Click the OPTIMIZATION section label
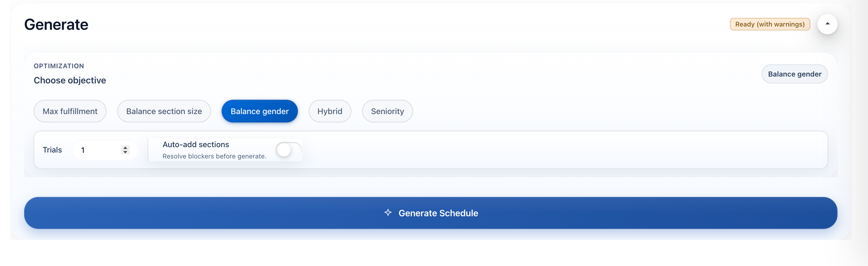868x266 pixels. tap(59, 66)
